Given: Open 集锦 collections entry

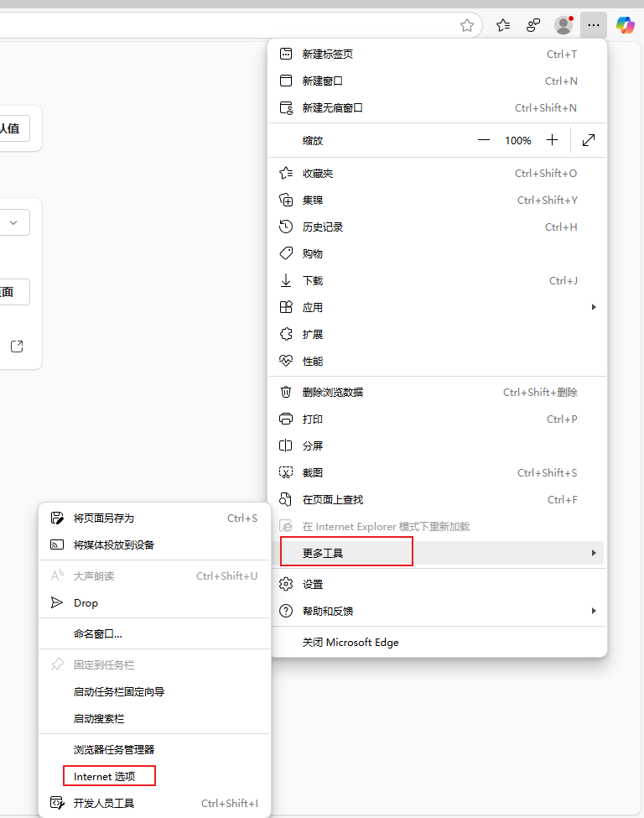Looking at the screenshot, I should point(437,201).
